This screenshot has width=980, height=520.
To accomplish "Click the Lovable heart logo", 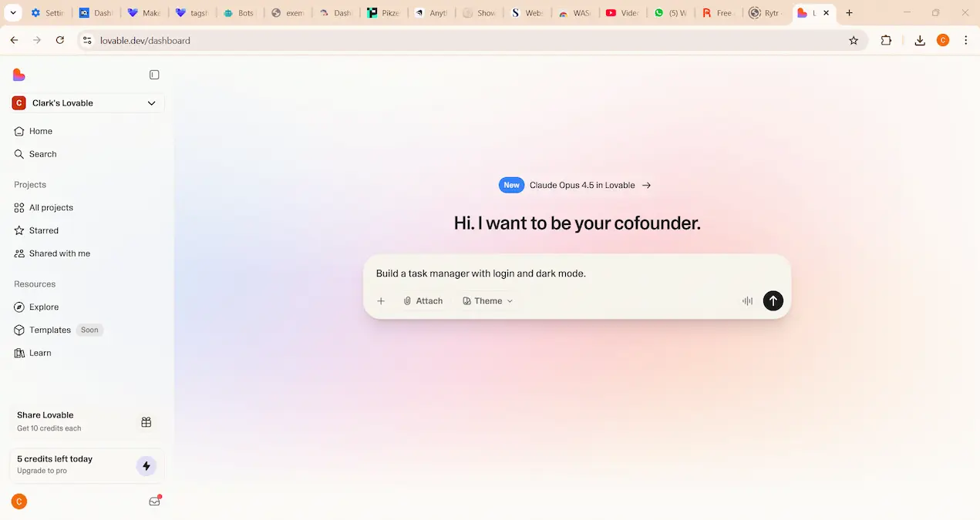I will [19, 75].
